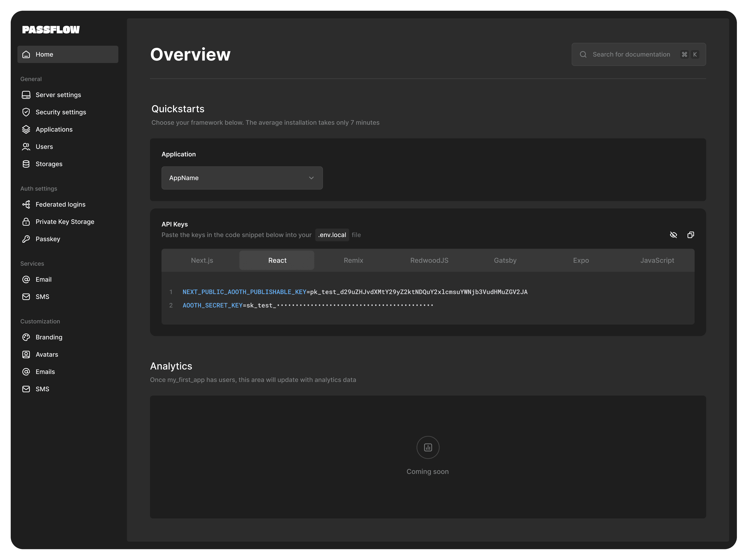Click the Passkey key icon
Image resolution: width=748 pixels, height=560 pixels.
(x=26, y=239)
